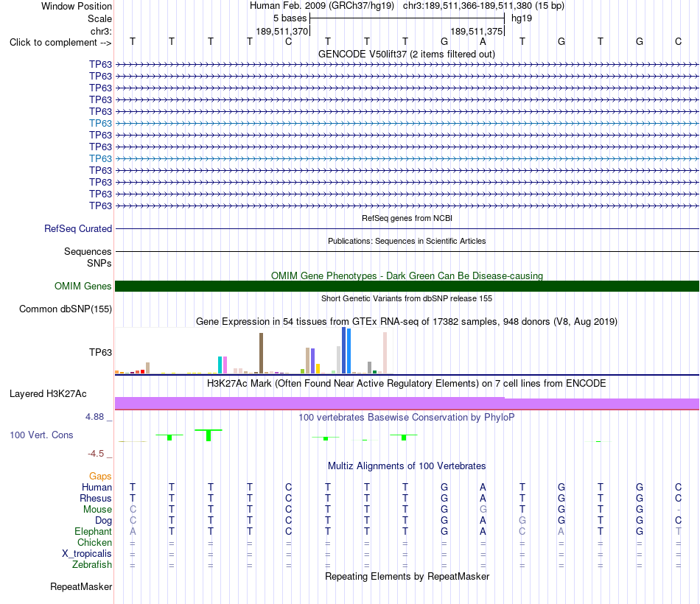Click the cyan bar in the GTEx chart
This screenshot has height=604, width=700.
220,365
